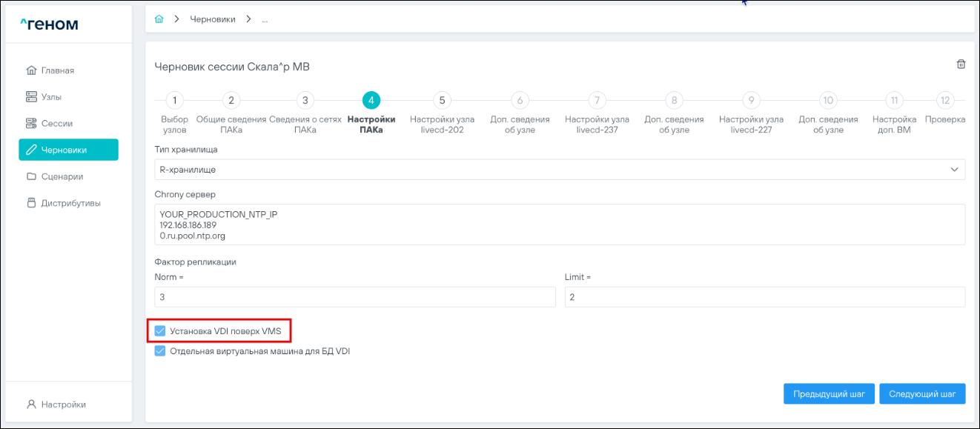Click the Сценарии folder icon
Image resolution: width=980 pixels, height=429 pixels.
tap(31, 177)
